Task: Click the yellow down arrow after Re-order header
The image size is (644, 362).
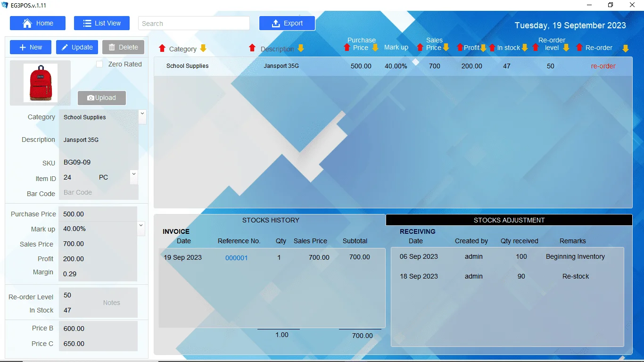Action: coord(626,48)
